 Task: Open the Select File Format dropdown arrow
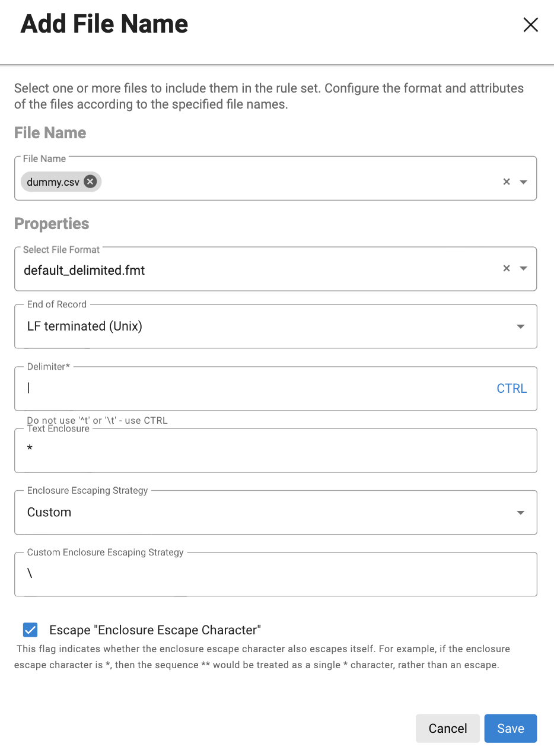click(x=523, y=269)
